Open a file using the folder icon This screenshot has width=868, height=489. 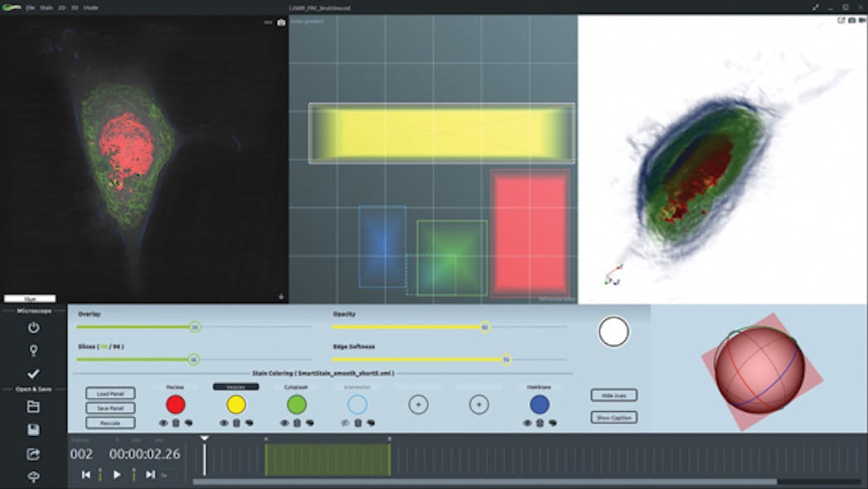35,407
